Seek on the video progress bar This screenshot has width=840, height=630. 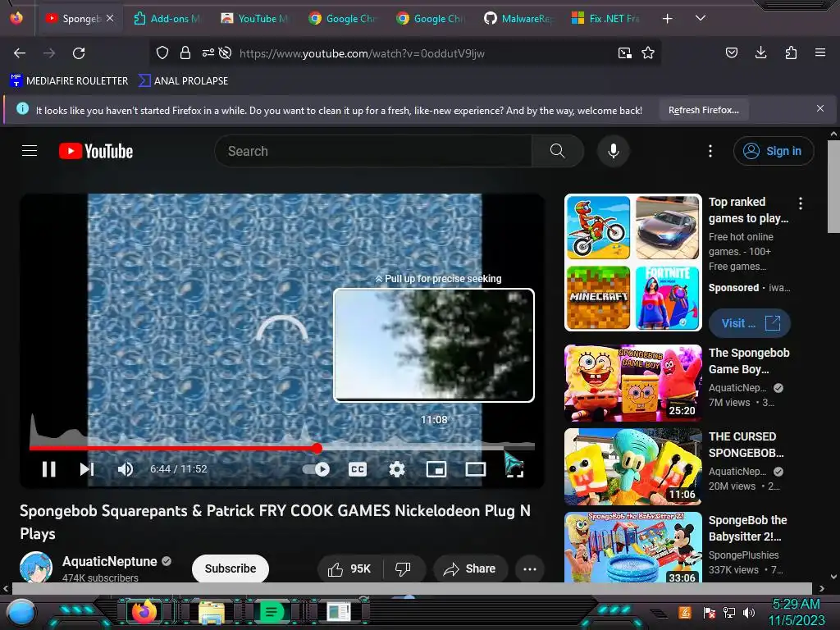(x=282, y=447)
